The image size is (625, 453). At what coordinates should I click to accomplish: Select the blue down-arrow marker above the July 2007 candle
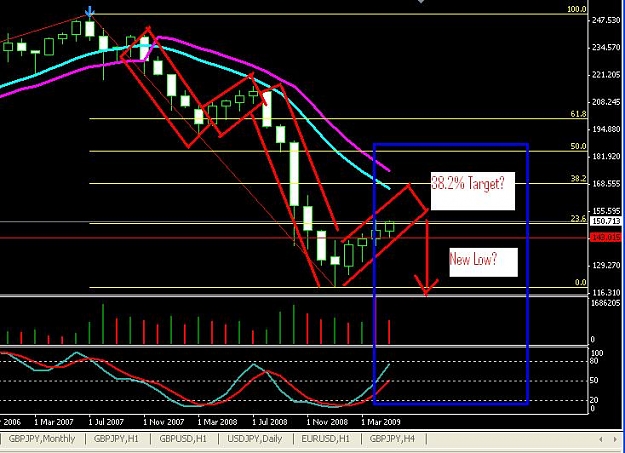[90, 12]
